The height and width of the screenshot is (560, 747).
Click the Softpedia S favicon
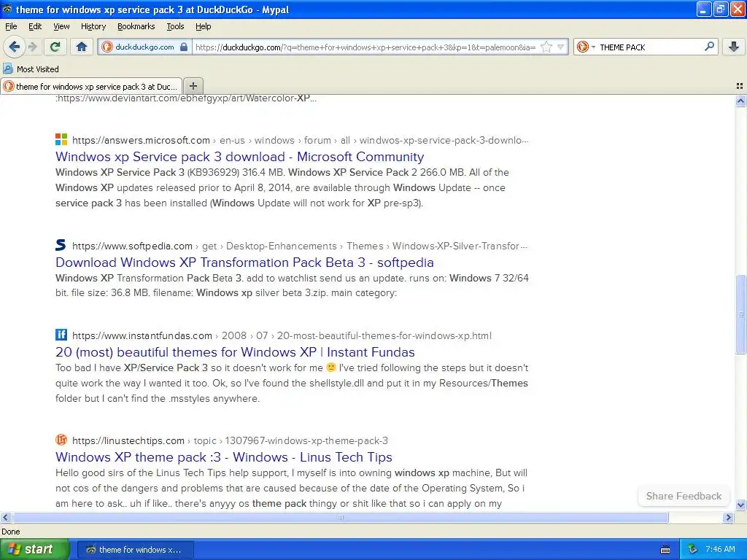click(61, 245)
